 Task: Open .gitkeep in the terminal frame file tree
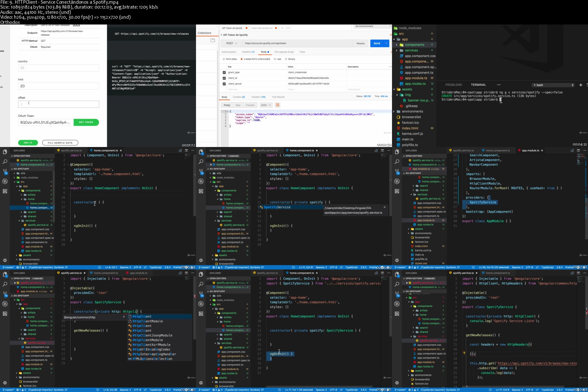[411, 106]
